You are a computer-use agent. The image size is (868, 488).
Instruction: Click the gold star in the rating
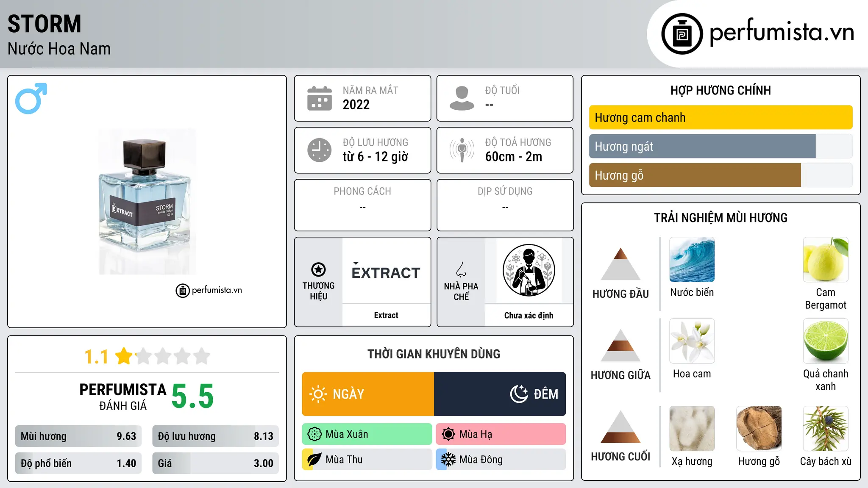124,356
